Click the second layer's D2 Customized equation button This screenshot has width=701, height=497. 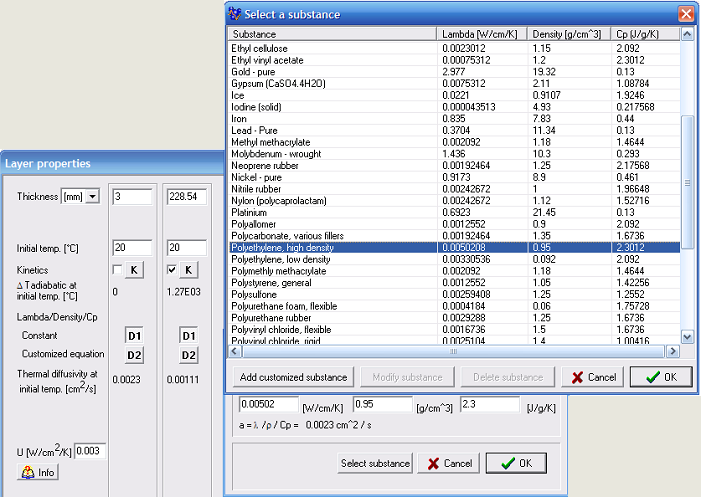(189, 355)
